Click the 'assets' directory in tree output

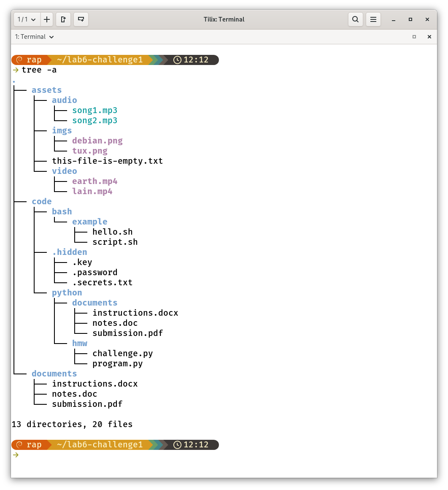coord(46,90)
